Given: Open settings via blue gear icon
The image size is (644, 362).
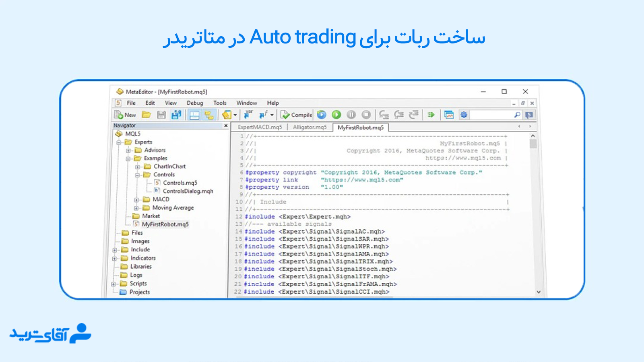Looking at the screenshot, I should tap(464, 115).
